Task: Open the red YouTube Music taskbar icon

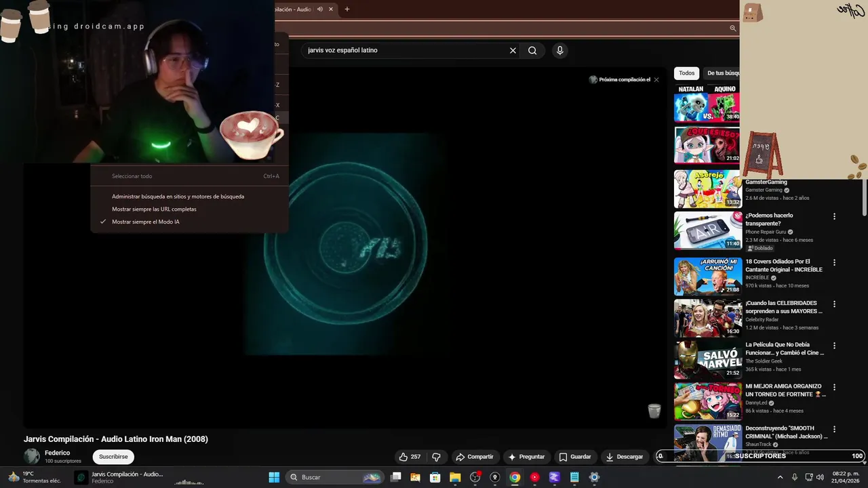Action: pos(534,477)
